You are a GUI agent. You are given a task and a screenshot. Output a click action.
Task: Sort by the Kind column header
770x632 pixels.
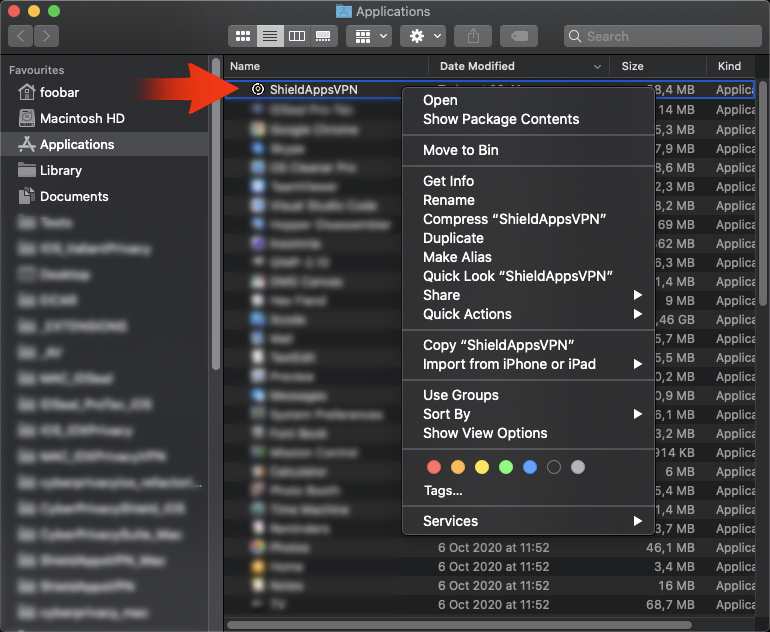click(729, 66)
